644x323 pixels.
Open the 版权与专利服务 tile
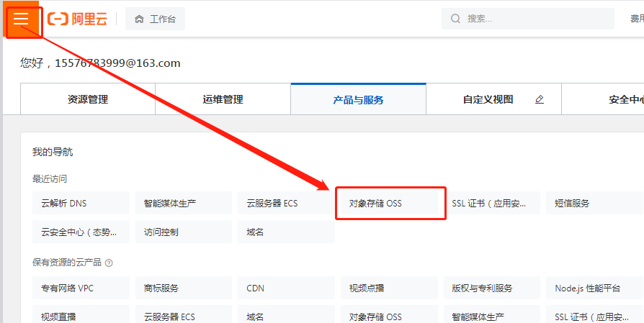(492, 288)
